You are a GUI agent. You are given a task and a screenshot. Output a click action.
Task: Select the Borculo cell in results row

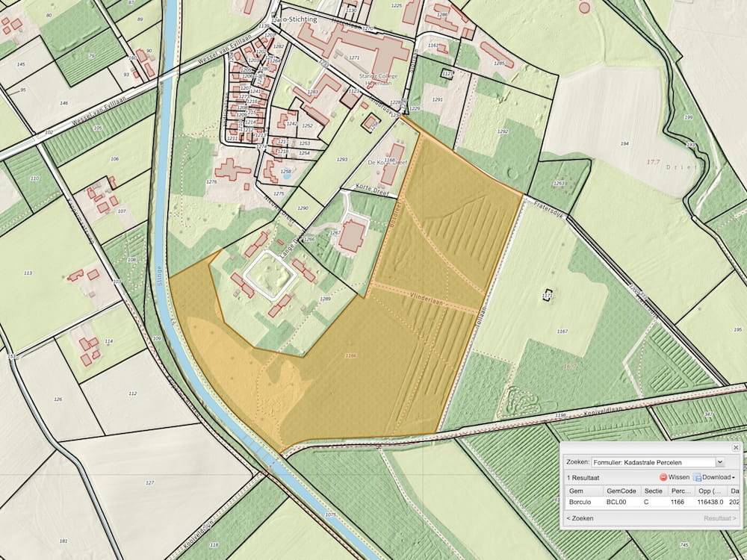click(580, 503)
